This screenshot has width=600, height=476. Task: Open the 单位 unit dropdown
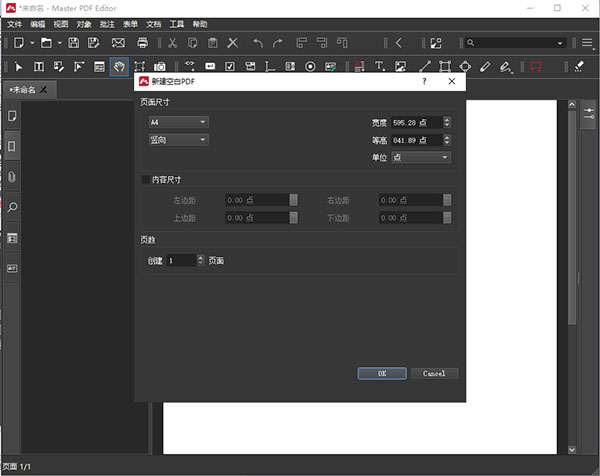(420, 157)
